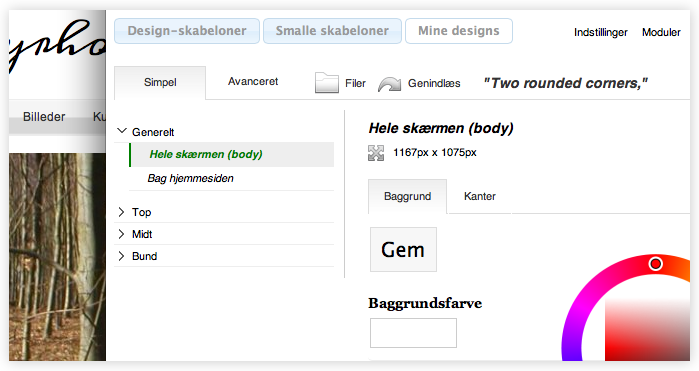
Task: Click the Gem save button
Action: pyautogui.click(x=403, y=249)
